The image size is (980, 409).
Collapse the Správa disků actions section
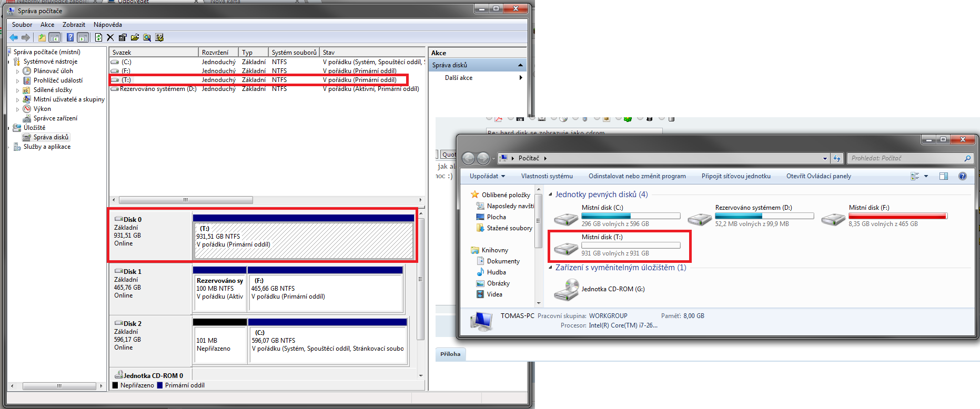(x=521, y=65)
